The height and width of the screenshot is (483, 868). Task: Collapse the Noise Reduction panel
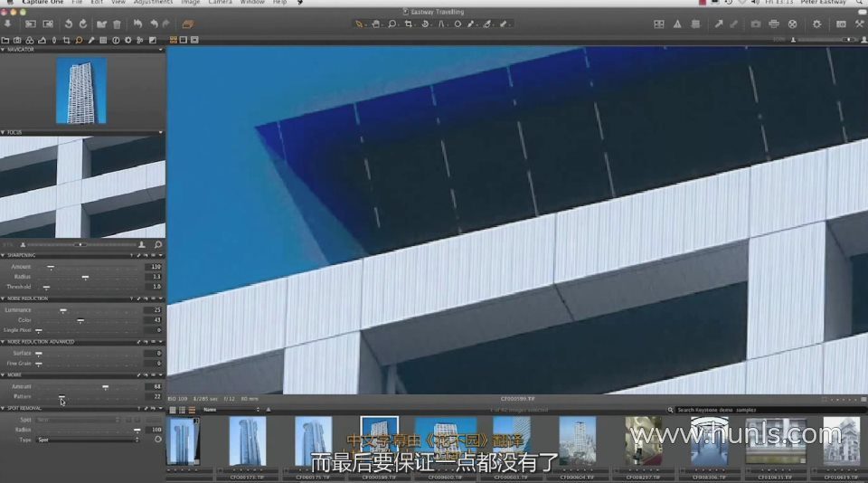point(3,298)
